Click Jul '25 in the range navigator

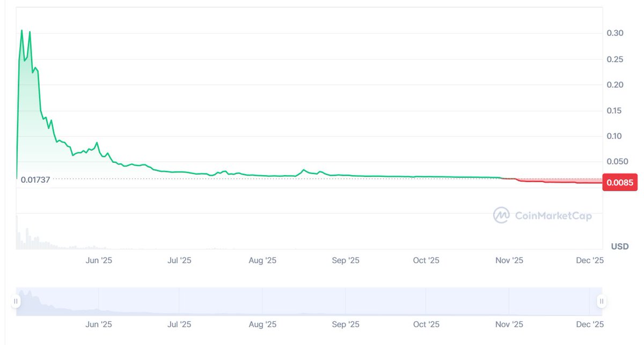[179, 324]
